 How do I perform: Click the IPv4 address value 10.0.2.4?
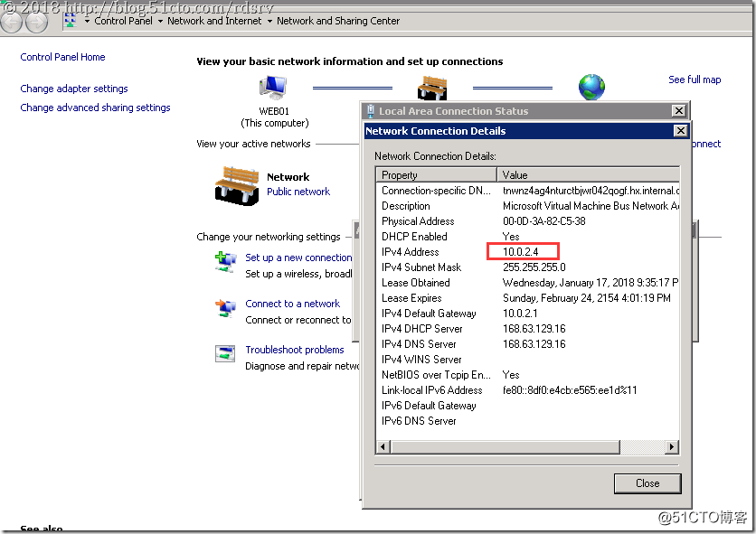[x=520, y=251]
